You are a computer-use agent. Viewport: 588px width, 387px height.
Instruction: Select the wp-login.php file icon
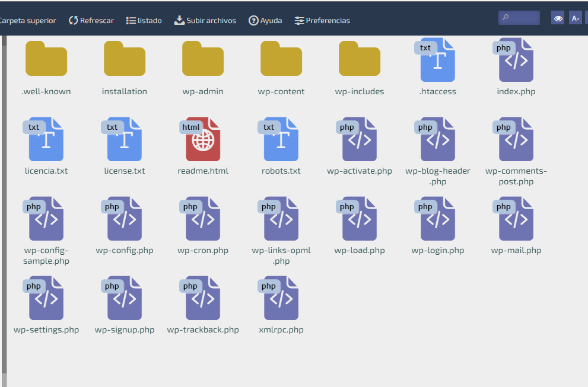(435, 219)
